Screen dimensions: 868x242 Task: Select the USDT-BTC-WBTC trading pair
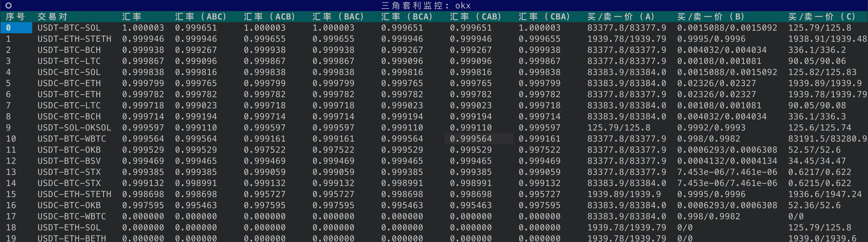pos(72,139)
